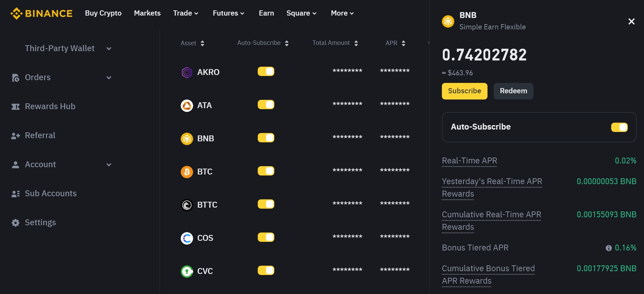Toggle CVC auto-subscribe switch
The height and width of the screenshot is (294, 644).
point(266,271)
